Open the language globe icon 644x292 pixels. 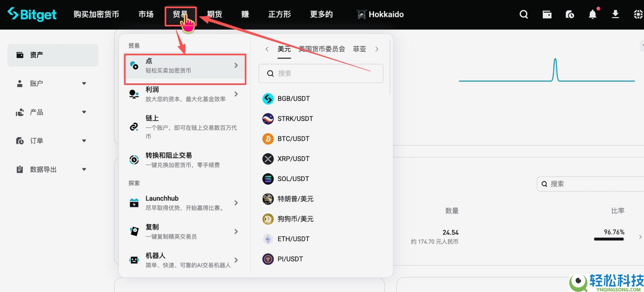point(638,15)
